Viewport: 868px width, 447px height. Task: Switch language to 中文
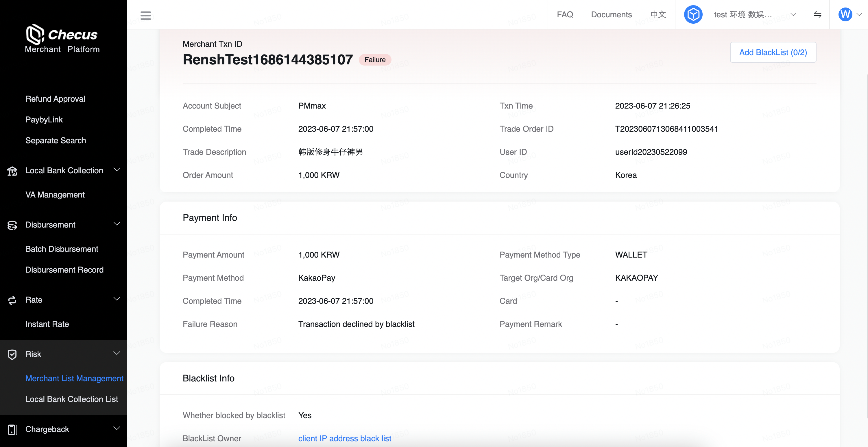(658, 14)
